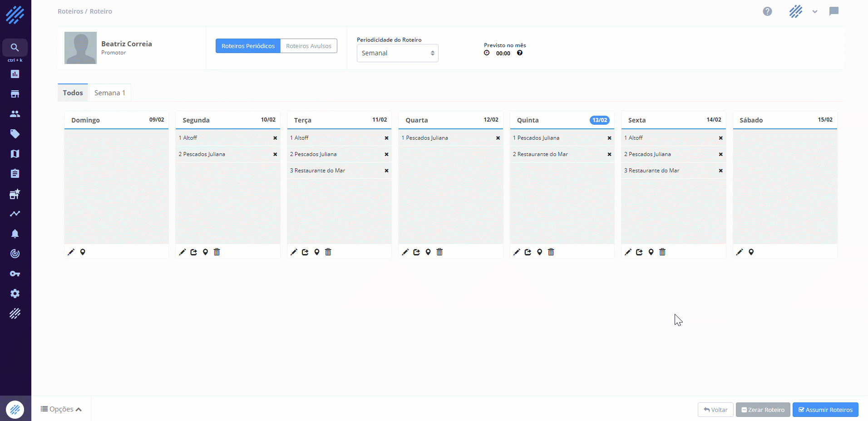Expand the Opções menu at bottom left
Viewport: 868px width, 421px height.
tap(61, 409)
